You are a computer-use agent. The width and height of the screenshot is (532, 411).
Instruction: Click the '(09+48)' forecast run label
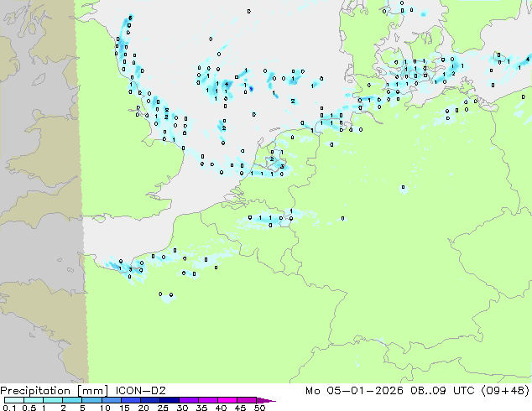[505, 391]
